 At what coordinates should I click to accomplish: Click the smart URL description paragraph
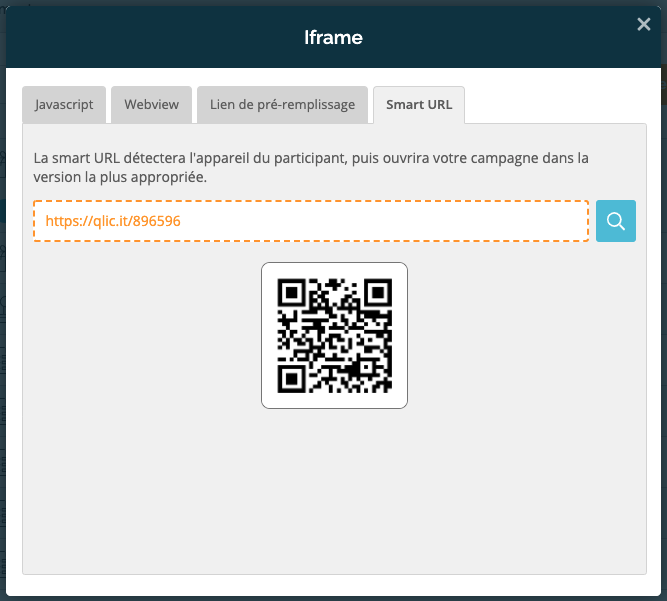pos(311,168)
